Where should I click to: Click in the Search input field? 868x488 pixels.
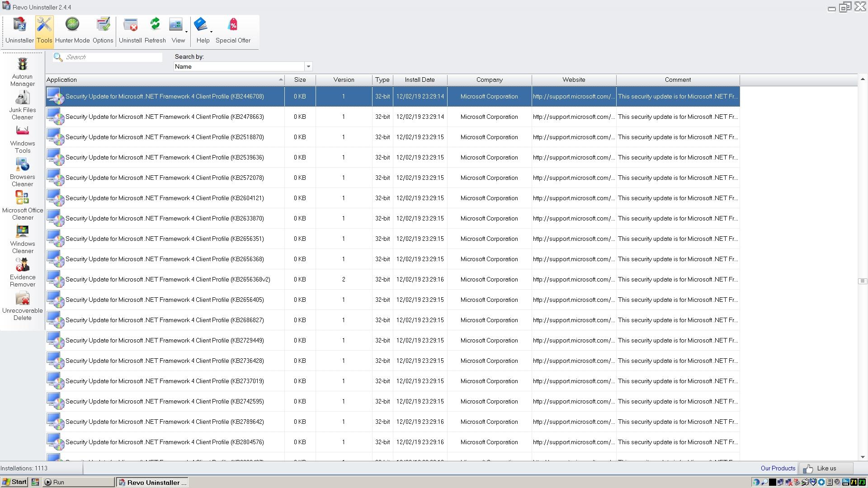pyautogui.click(x=113, y=57)
